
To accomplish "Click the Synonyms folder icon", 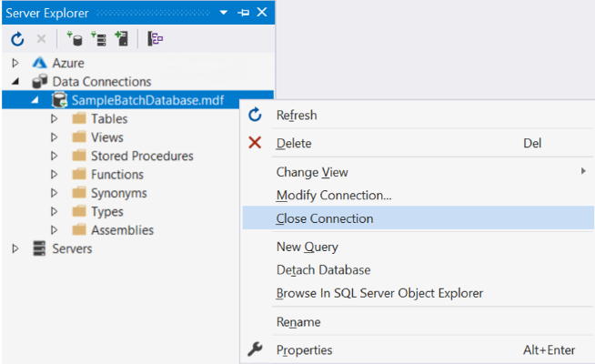I will [x=79, y=192].
